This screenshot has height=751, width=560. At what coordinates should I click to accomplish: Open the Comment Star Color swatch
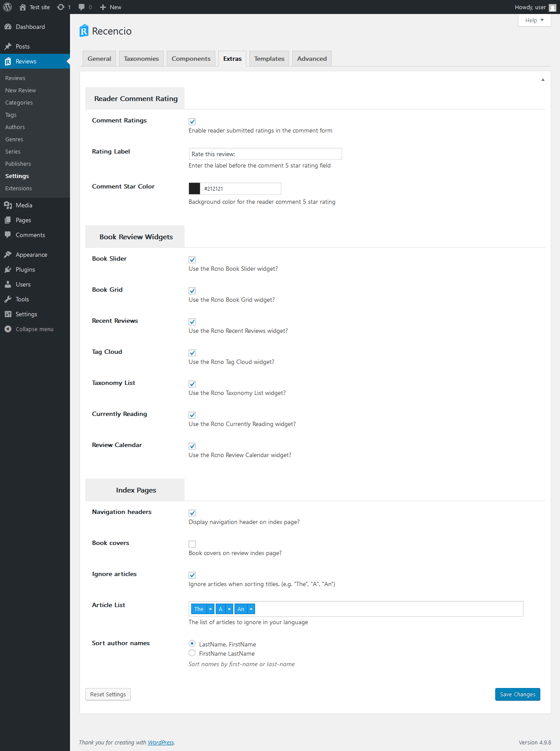[194, 189]
